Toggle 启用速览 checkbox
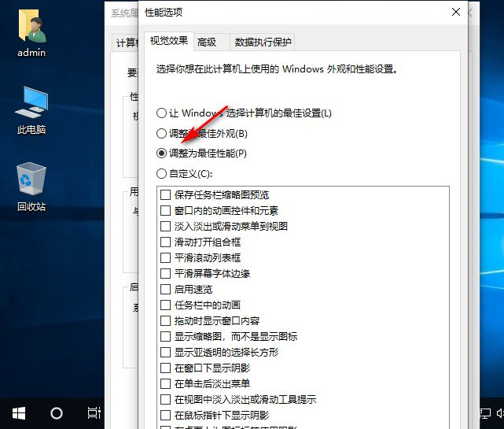This screenshot has width=504, height=429. (x=165, y=290)
